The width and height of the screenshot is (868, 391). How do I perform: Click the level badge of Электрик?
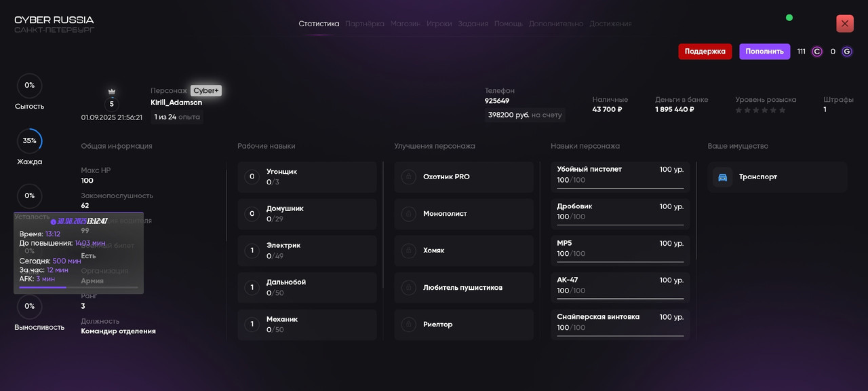point(252,250)
